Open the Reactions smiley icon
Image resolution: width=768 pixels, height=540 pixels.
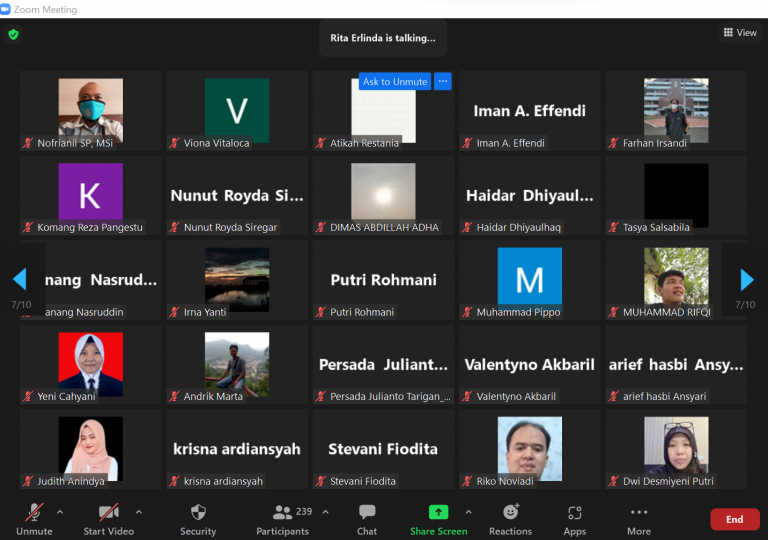pos(511,512)
